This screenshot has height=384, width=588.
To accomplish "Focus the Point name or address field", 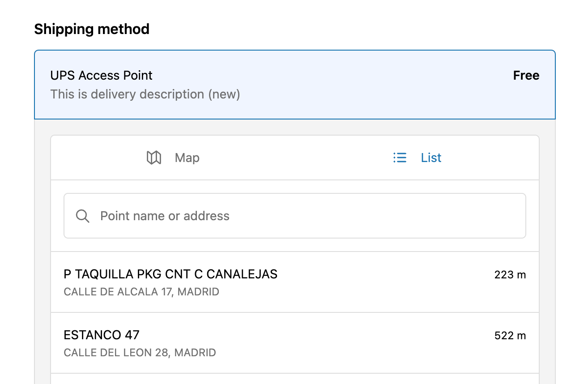I will coord(295,216).
